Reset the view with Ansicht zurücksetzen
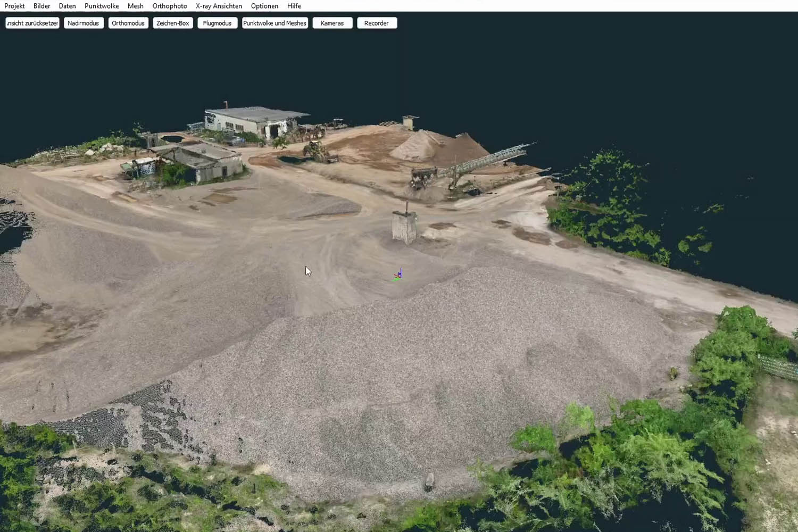 point(32,23)
